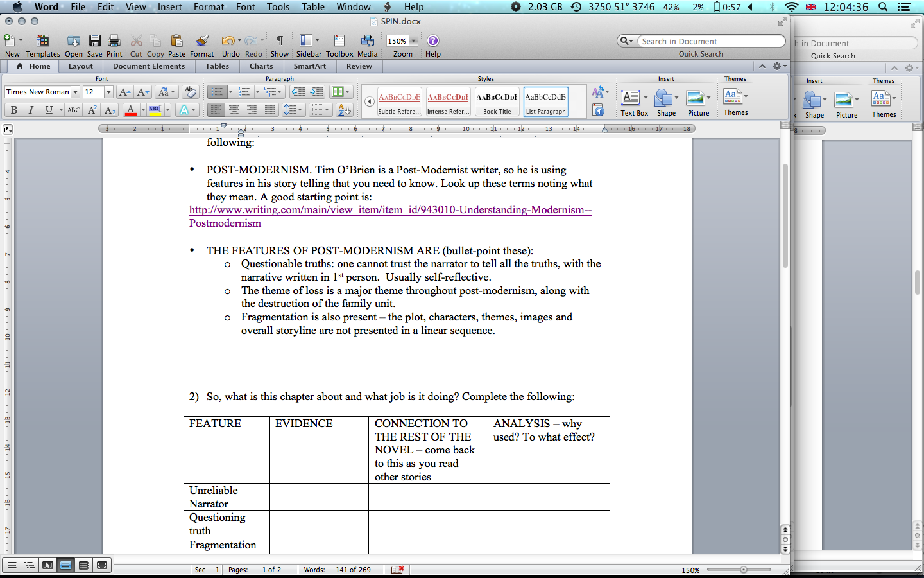Open the Zoom percentage dropdown
Viewport: 924px width, 578px height.
click(413, 41)
